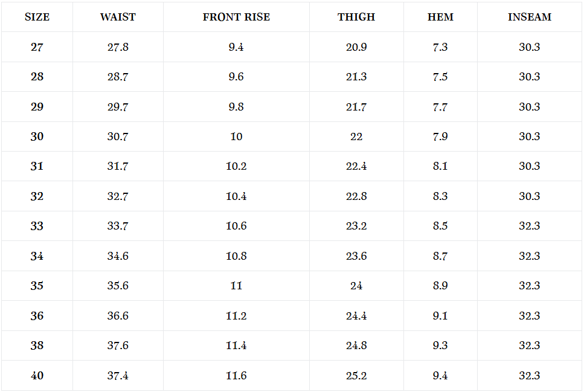Click the SIZE column header
584x392 pixels.
(x=37, y=17)
